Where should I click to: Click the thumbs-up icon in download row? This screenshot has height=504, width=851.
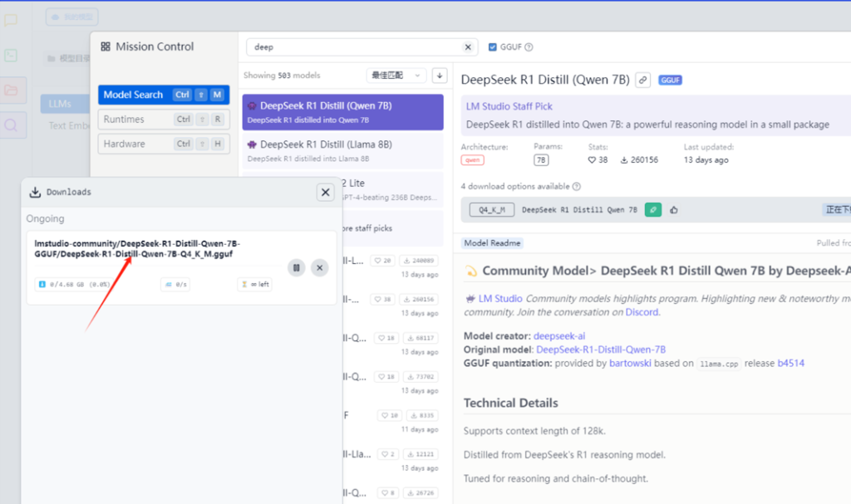[x=674, y=210]
